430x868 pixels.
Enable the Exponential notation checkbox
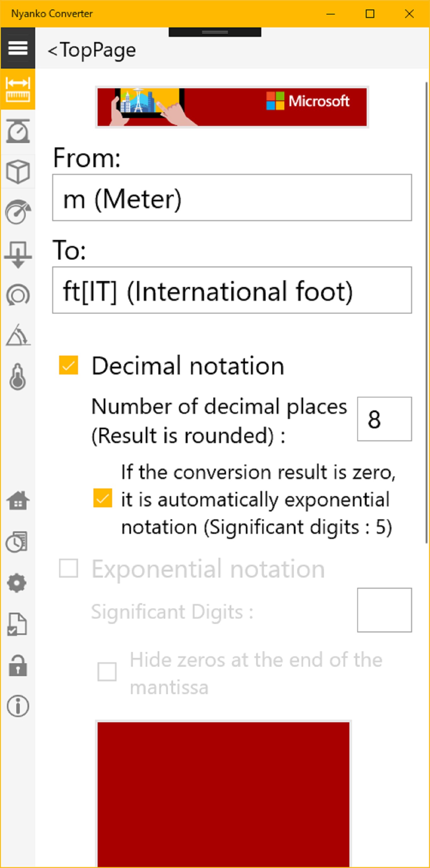[68, 568]
